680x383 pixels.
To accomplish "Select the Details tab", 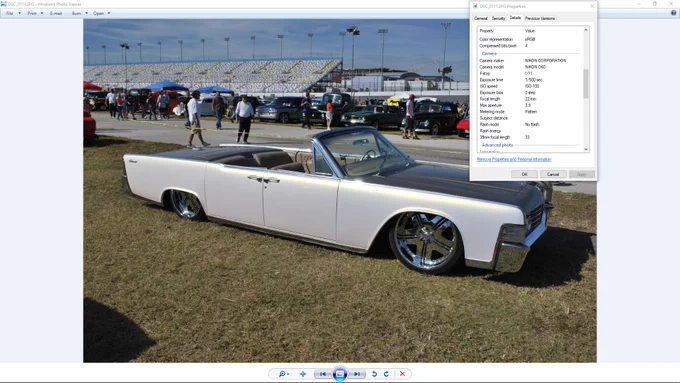I will click(x=515, y=18).
